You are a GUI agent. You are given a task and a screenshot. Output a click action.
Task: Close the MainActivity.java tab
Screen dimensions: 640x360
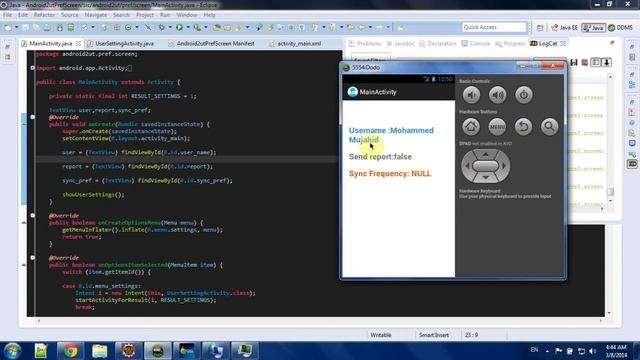tap(78, 43)
